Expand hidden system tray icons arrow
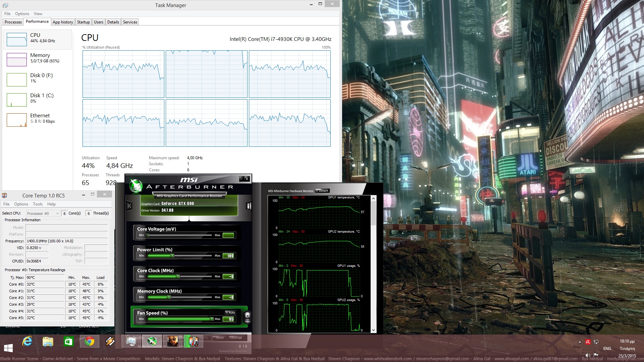644x362 pixels. (x=580, y=342)
